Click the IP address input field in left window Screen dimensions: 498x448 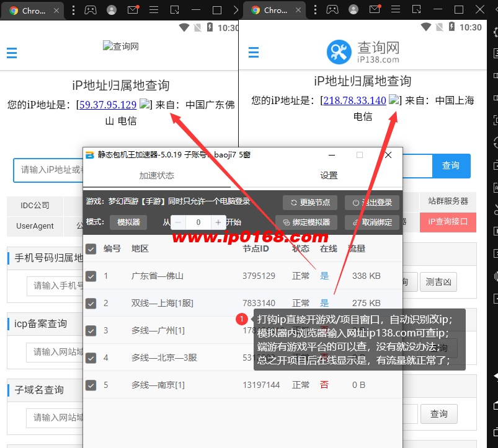click(48, 170)
